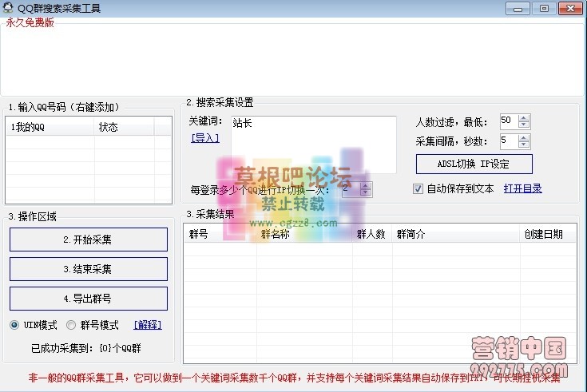Click the 4.导出群号 button
587x392 pixels.
tap(89, 299)
